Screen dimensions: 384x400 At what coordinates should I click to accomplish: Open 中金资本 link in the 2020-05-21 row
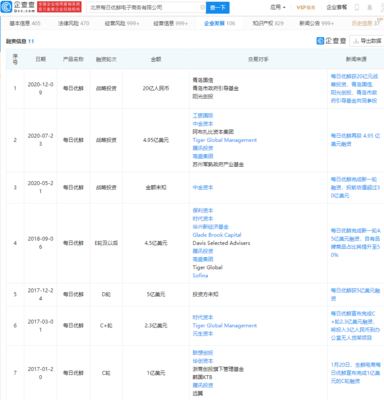[x=203, y=187]
